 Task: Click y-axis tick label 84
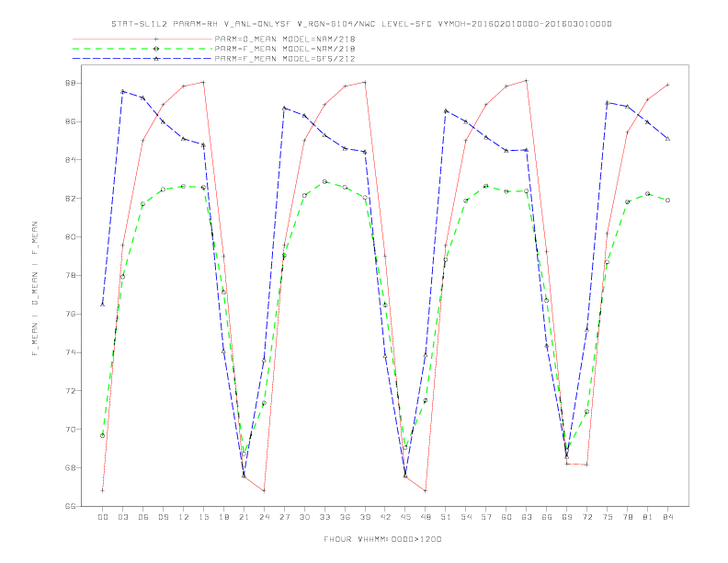click(70, 160)
